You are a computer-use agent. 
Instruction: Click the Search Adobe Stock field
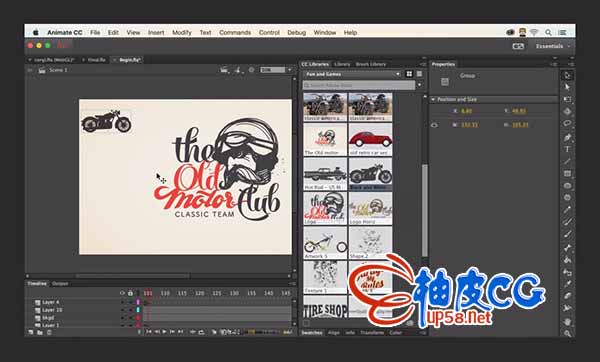(x=359, y=85)
